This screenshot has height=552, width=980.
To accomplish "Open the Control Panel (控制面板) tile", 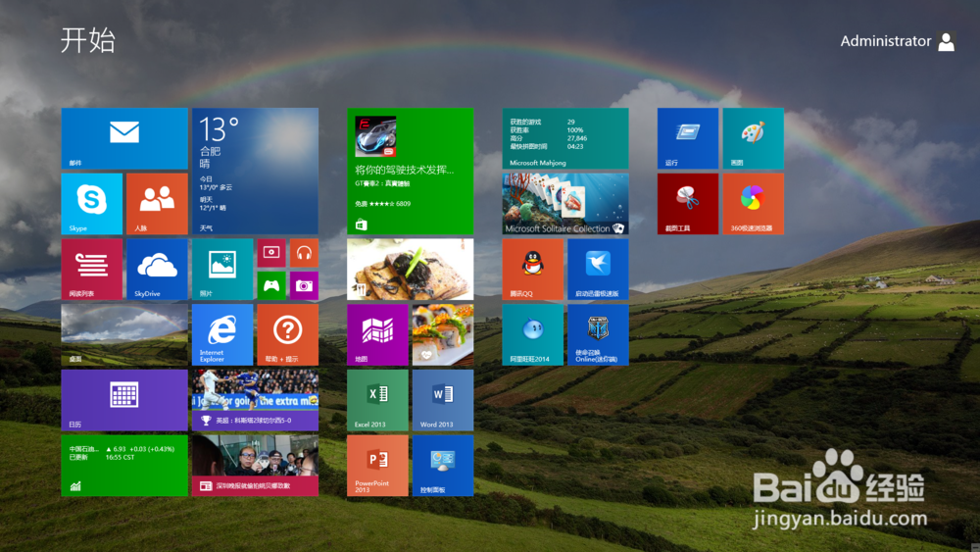I will pyautogui.click(x=443, y=466).
